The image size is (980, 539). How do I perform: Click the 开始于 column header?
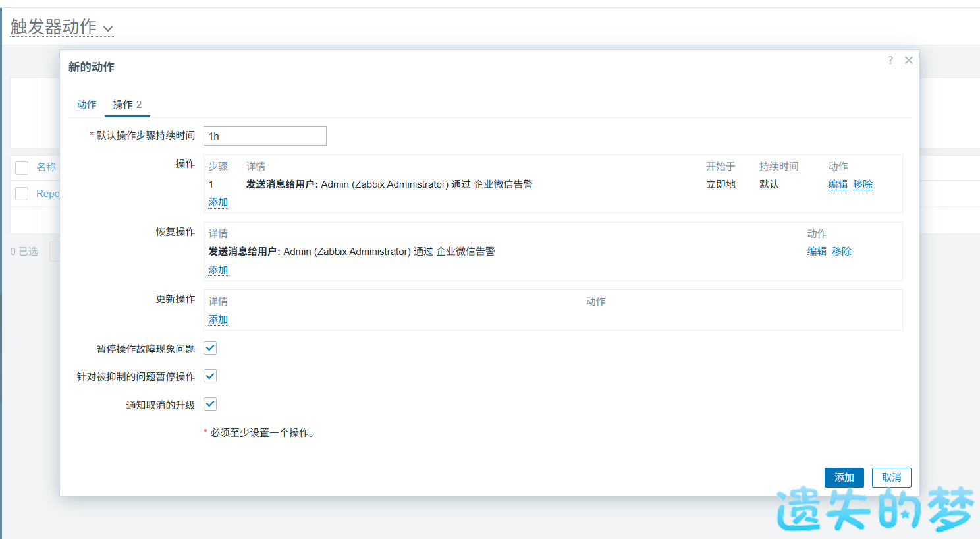coord(721,167)
